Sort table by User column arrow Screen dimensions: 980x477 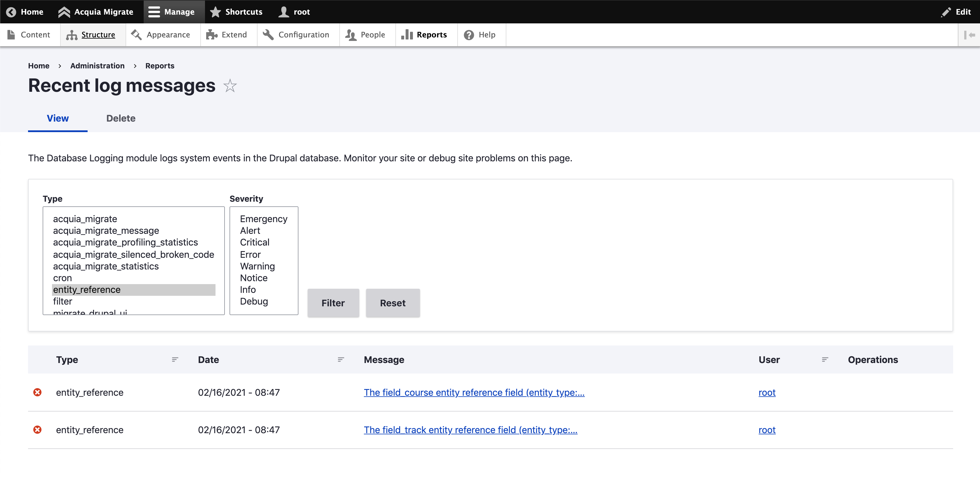point(825,360)
